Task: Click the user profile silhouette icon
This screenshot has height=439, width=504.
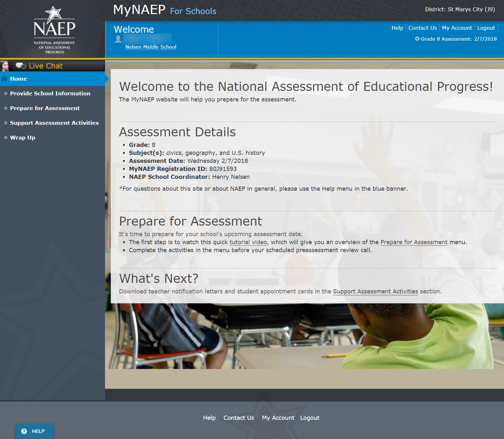Action: click(118, 39)
